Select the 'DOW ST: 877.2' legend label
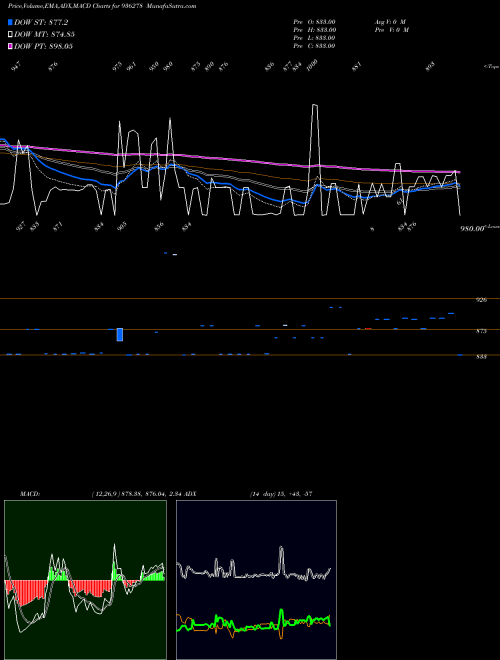Image resolution: width=500 pixels, height=660 pixels. tap(41, 22)
